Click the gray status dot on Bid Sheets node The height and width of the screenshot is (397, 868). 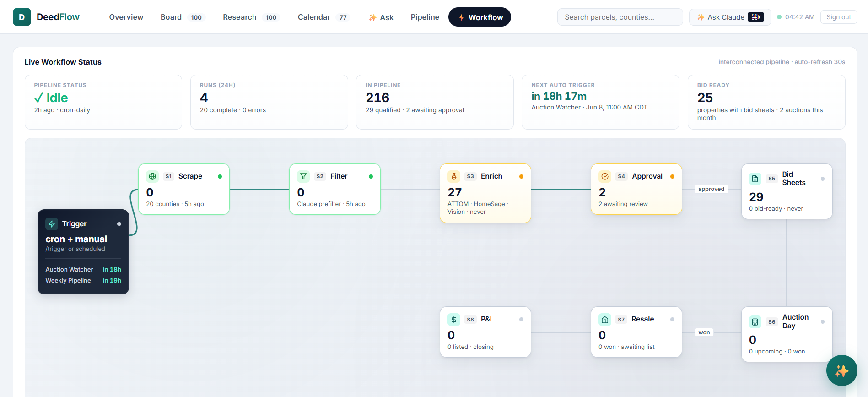[823, 179]
